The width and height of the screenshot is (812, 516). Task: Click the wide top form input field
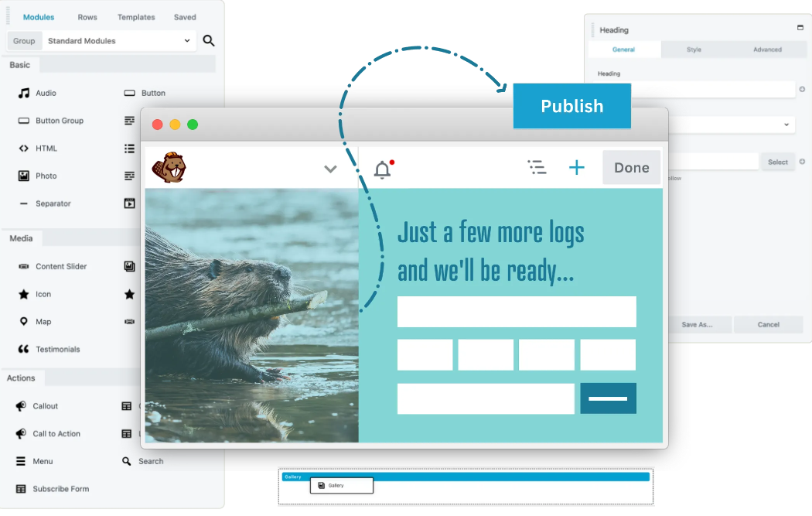click(517, 311)
